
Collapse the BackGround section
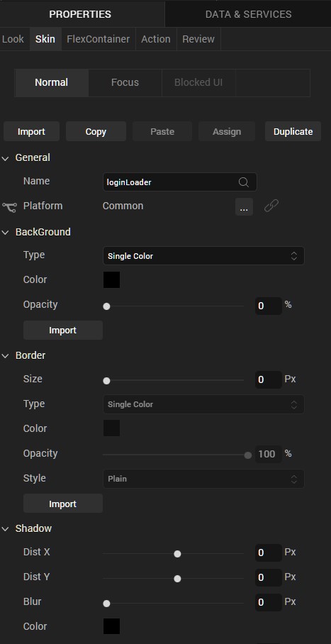(6, 233)
